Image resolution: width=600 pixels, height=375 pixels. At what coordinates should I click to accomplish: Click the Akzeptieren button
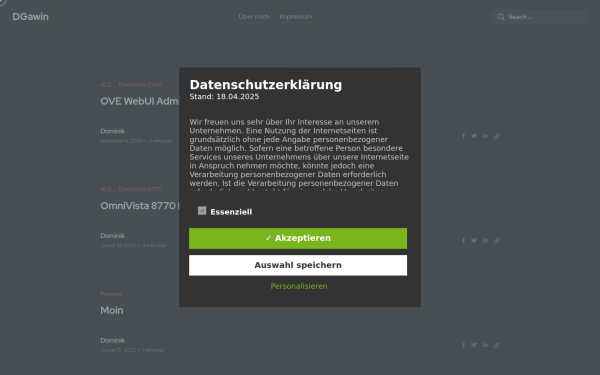tap(298, 238)
